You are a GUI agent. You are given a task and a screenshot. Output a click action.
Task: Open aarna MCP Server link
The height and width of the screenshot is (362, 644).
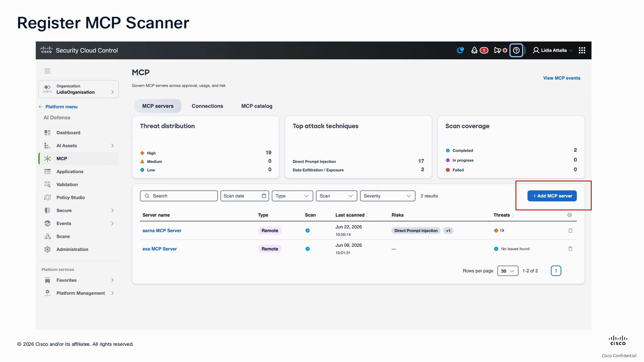[x=162, y=231]
